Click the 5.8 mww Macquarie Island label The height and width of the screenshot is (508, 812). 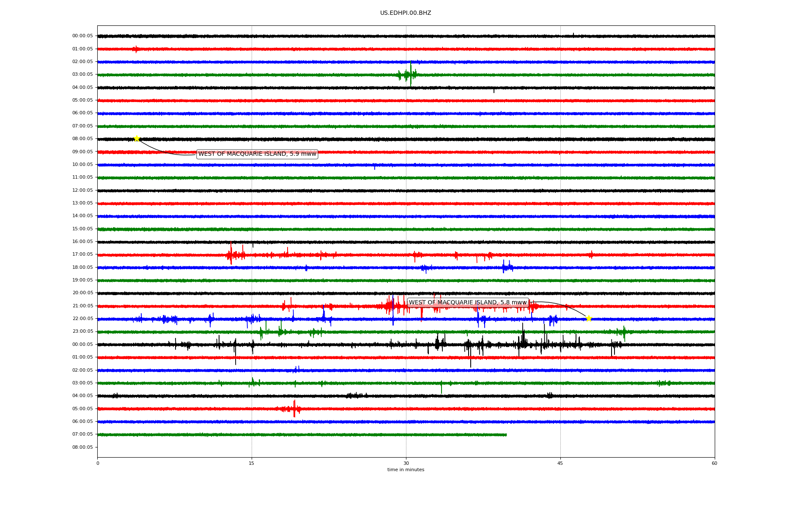pos(468,302)
